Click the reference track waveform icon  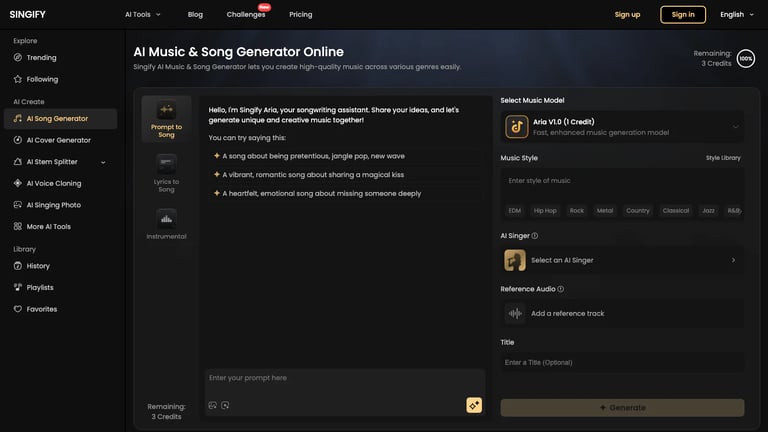[515, 313]
